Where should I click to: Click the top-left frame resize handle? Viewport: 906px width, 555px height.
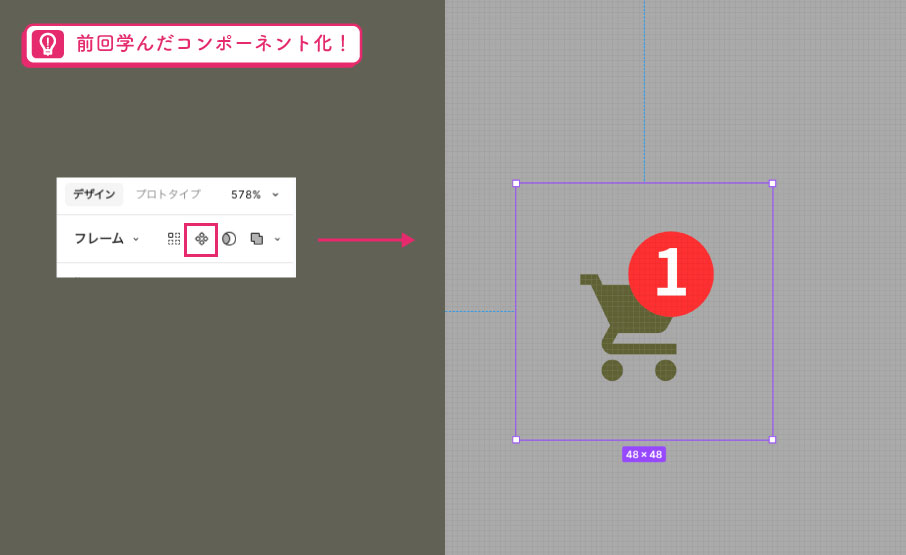[516, 184]
